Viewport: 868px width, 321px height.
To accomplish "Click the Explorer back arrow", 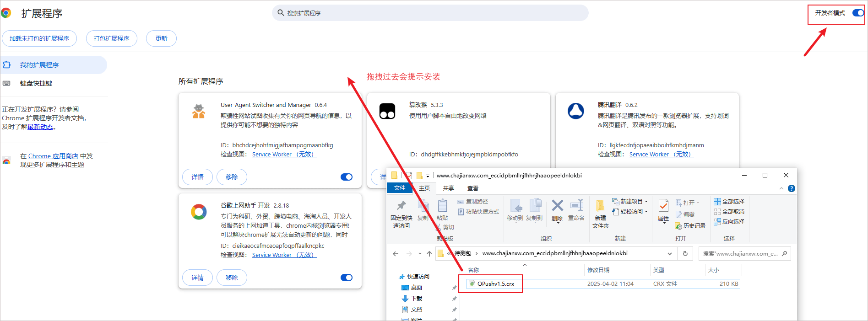I will coord(396,254).
